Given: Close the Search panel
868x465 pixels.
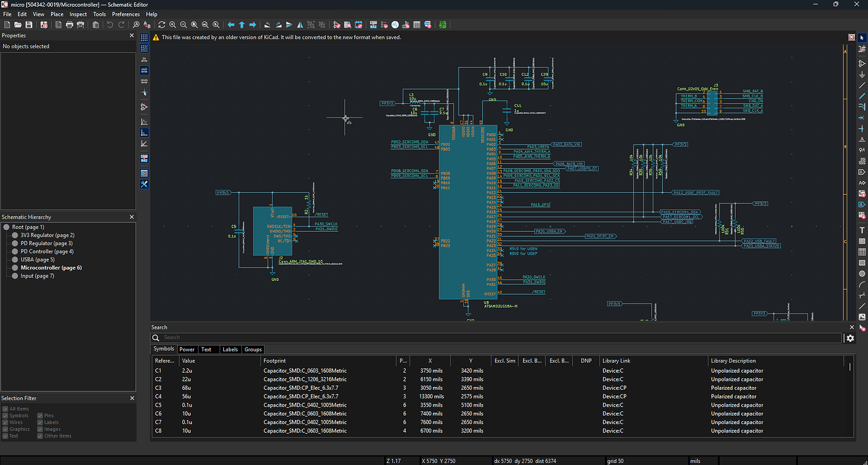Looking at the screenshot, I should 852,327.
